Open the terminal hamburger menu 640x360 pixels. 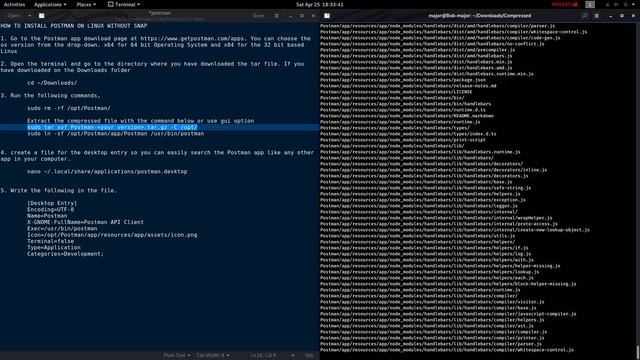597,16
